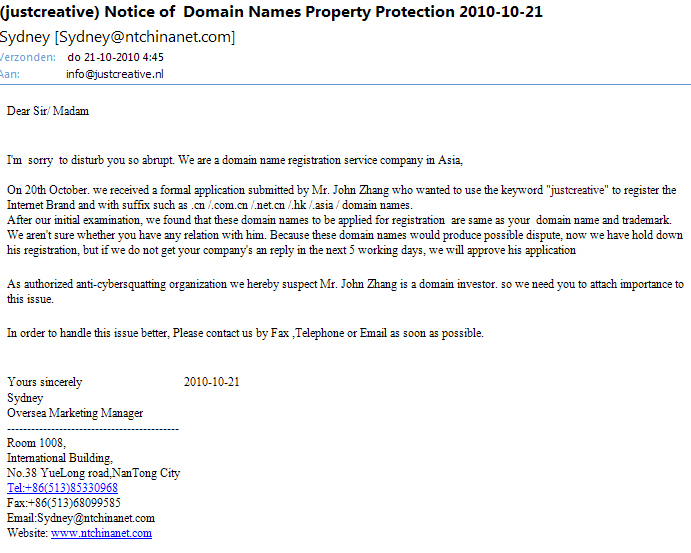Click the Aan label in header
The height and width of the screenshot is (553, 691).
(x=10, y=74)
